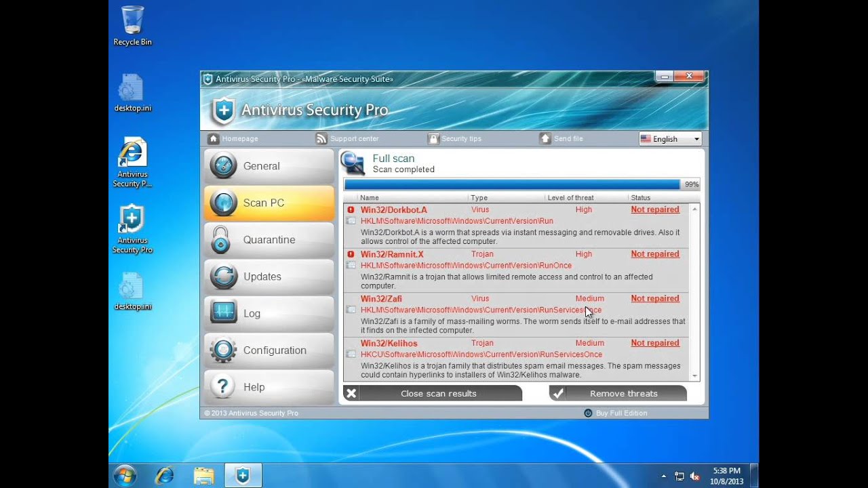Launch Internet Explorer from the taskbar

[164, 476]
